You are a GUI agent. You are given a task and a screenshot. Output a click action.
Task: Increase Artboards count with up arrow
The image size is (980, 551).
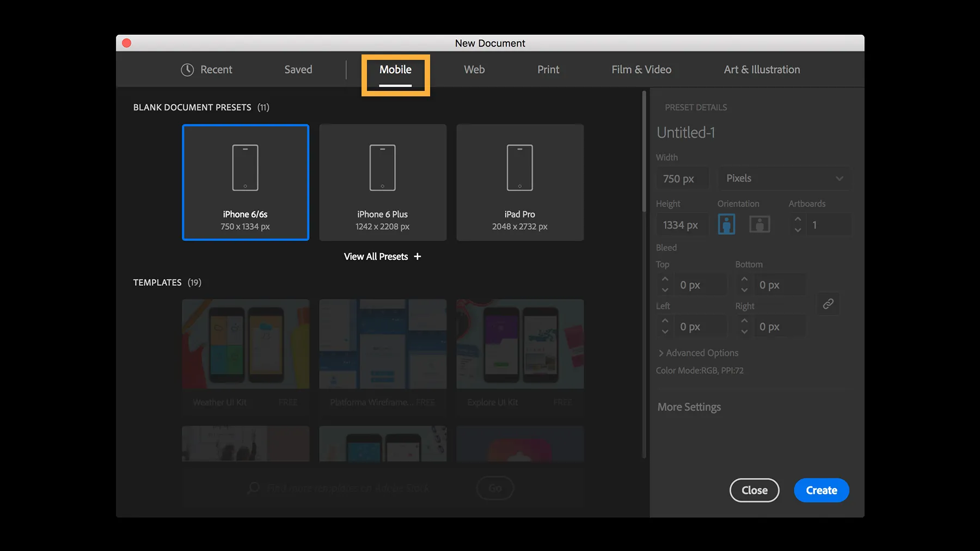[x=797, y=220]
